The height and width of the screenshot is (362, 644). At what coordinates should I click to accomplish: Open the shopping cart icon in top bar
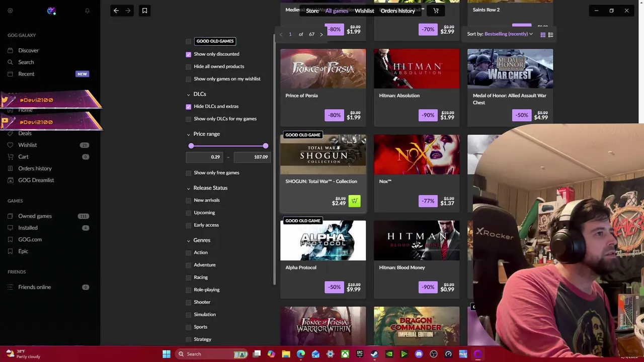(x=436, y=11)
